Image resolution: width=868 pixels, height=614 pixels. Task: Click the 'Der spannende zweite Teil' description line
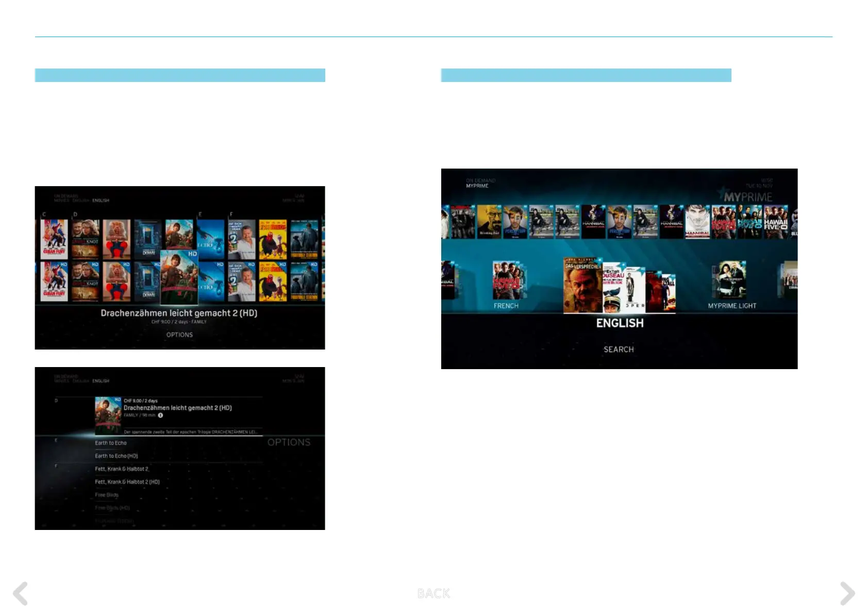[x=190, y=432]
